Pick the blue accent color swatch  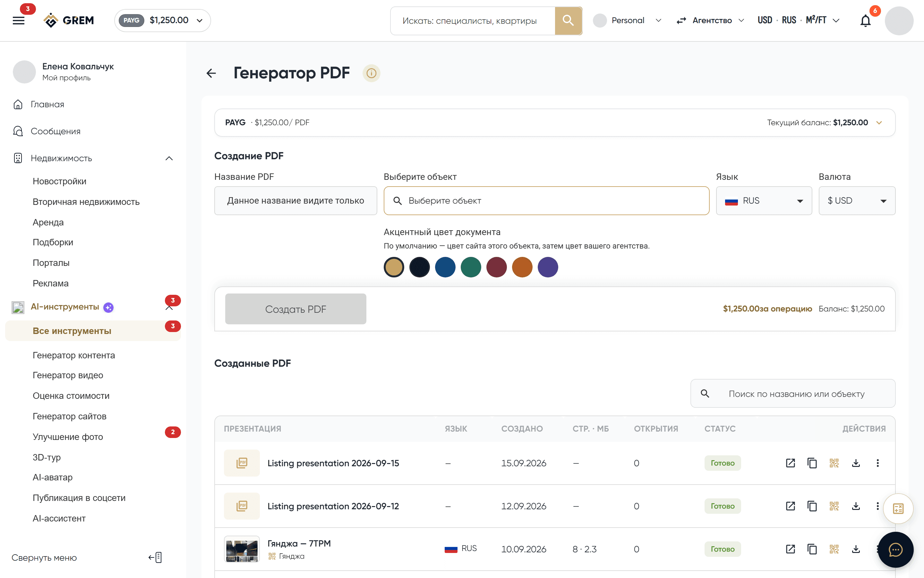[x=445, y=267]
